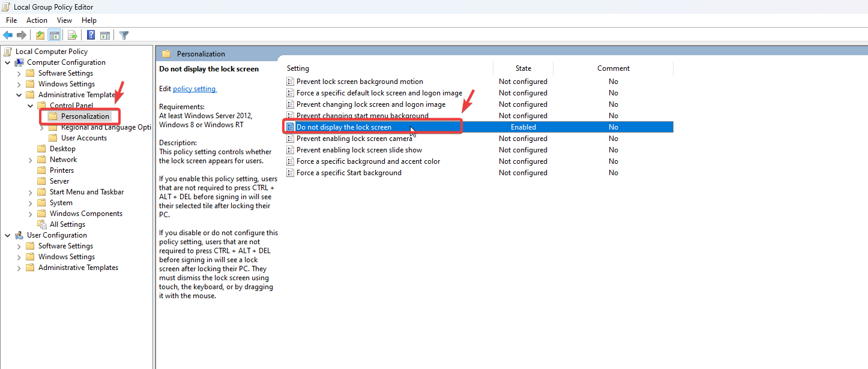The width and height of the screenshot is (868, 369).
Task: Toggle Show/Hide Console Tree toolbar icon
Action: 54,35
